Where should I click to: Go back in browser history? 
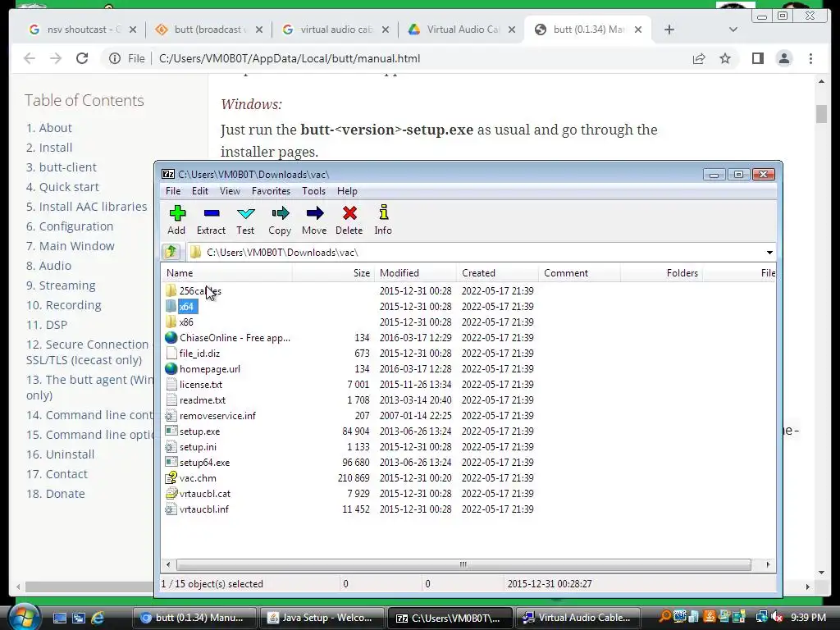[x=30, y=58]
